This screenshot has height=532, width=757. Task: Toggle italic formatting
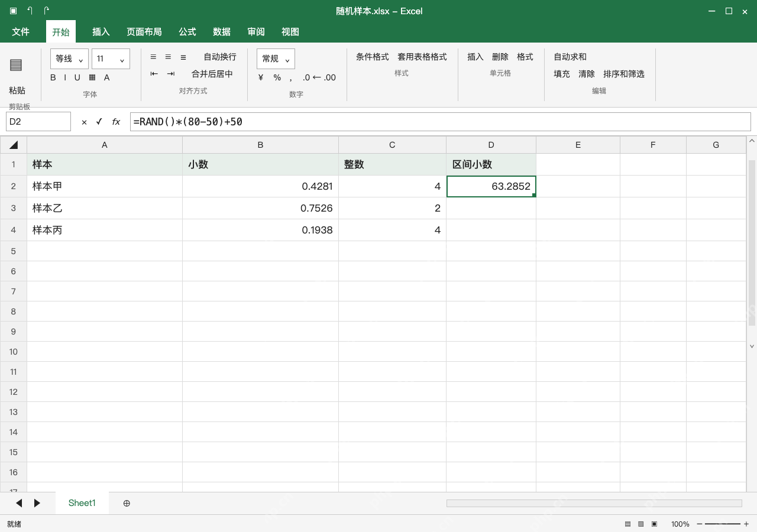tap(65, 77)
